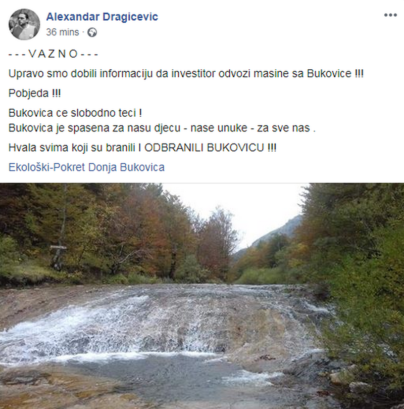Open the Alexandar Dragicevic profile name link
Screen dimensions: 404x409
(102, 17)
